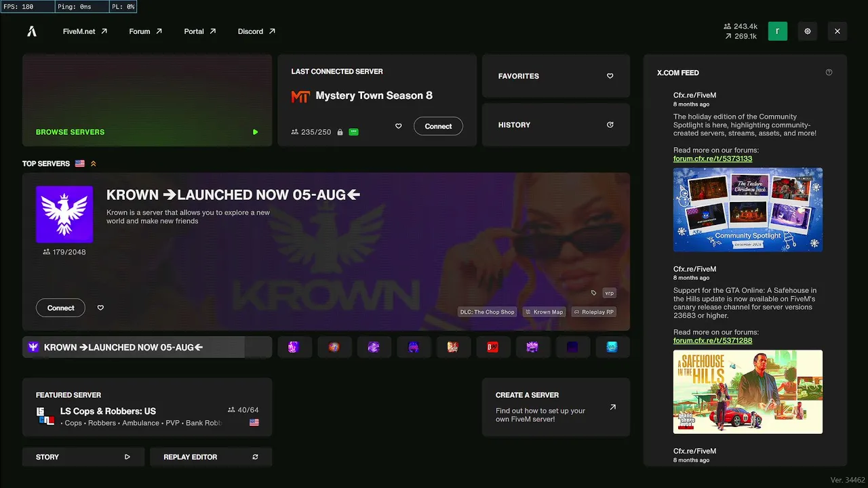Click the US flag on featured server
Image resolution: width=868 pixels, height=488 pixels.
(x=254, y=422)
